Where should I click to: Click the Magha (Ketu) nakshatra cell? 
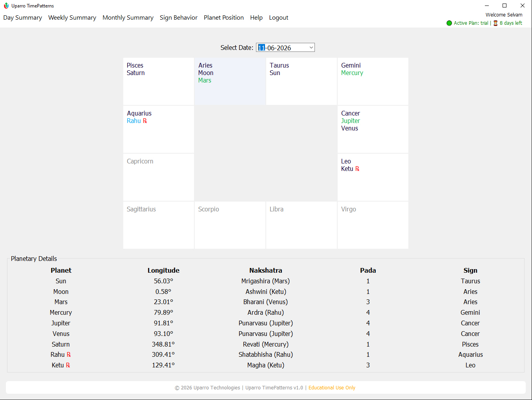coord(266,365)
